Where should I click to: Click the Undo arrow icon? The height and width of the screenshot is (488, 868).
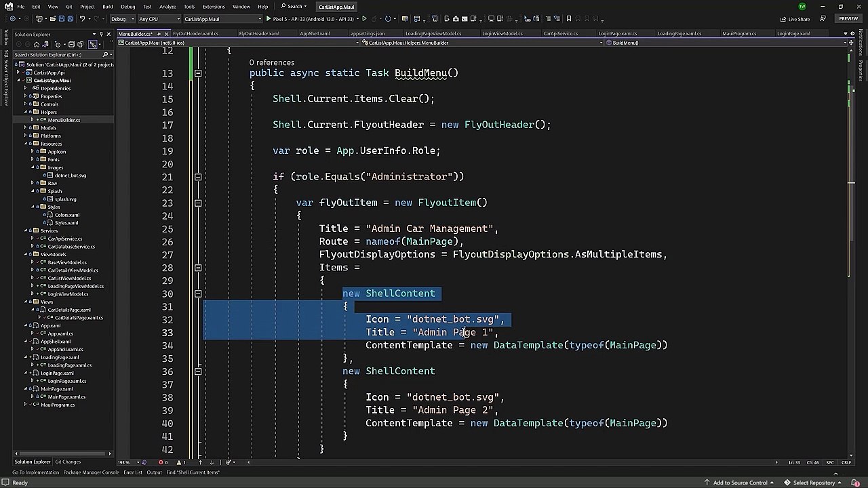(x=83, y=19)
